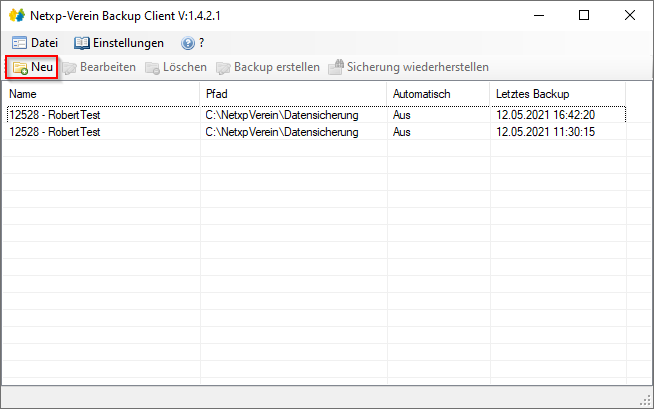Image resolution: width=654 pixels, height=409 pixels.
Task: Click the blue help question-mark icon
Action: point(188,43)
